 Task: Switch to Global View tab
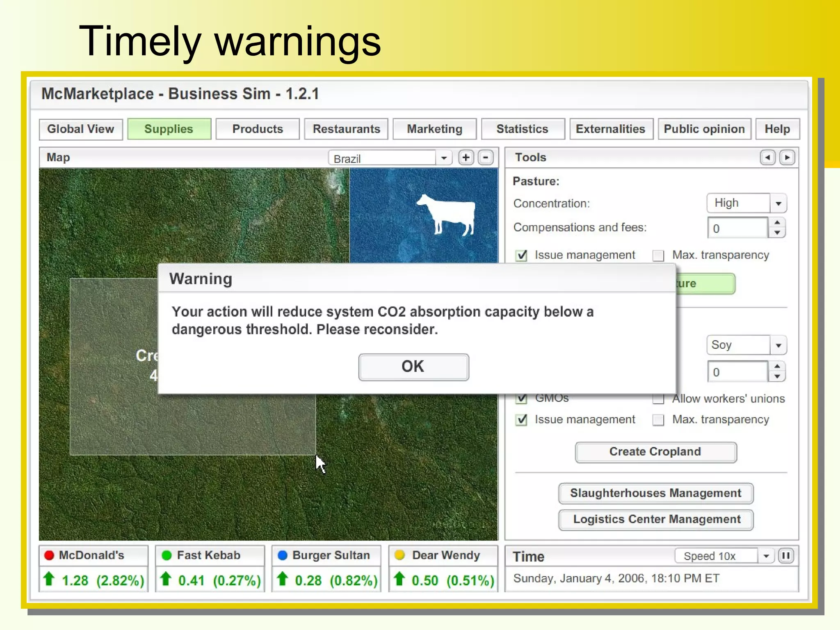(81, 129)
